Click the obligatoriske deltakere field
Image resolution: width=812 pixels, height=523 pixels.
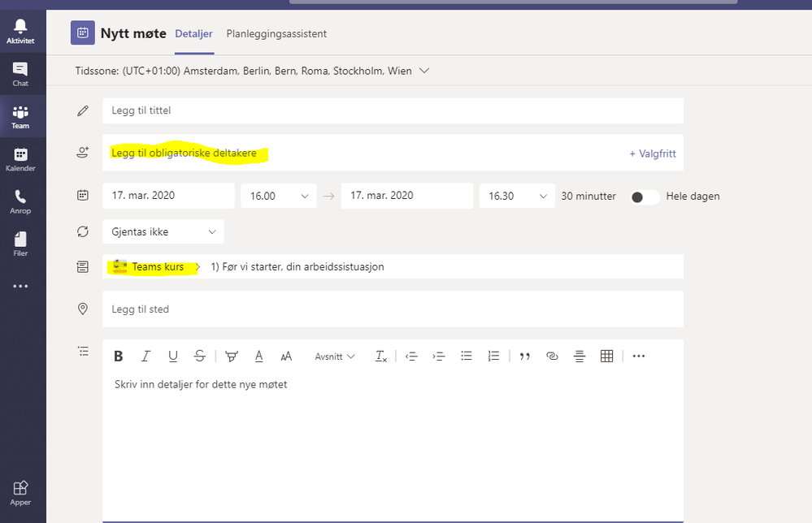pos(393,153)
